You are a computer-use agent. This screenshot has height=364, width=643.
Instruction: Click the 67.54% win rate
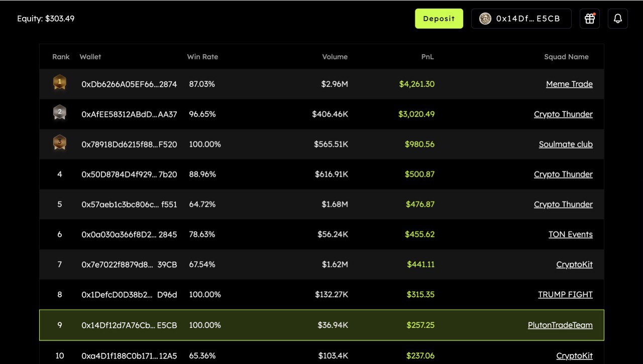click(202, 265)
